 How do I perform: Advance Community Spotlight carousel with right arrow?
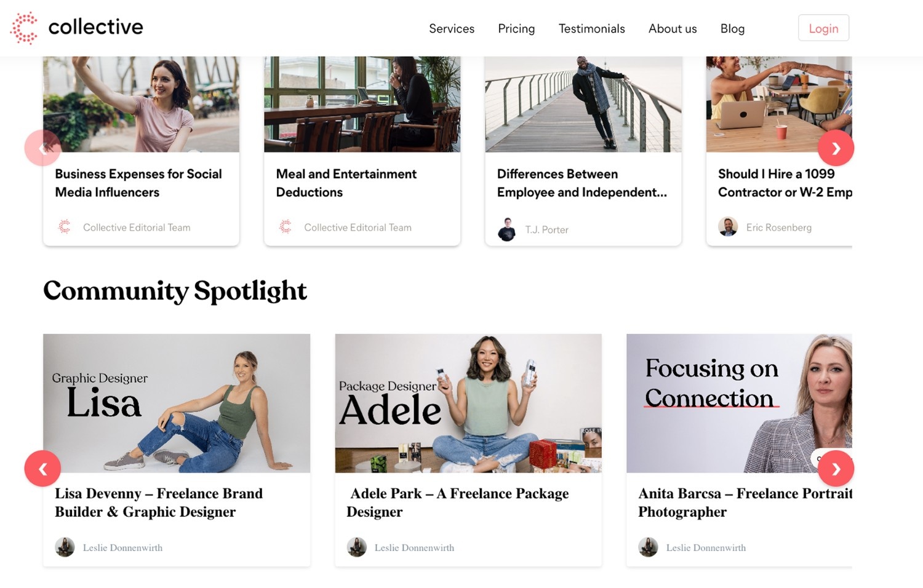click(x=836, y=469)
